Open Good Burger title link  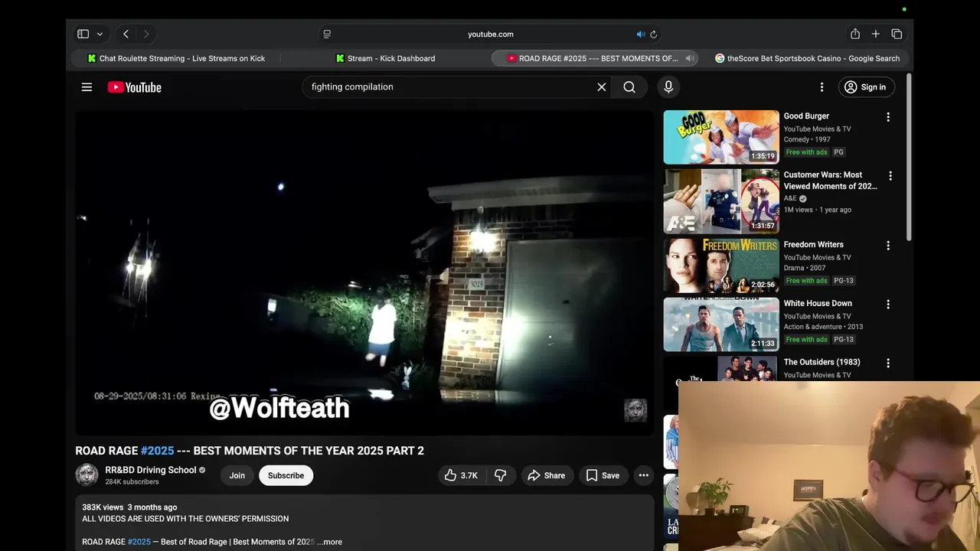coord(806,116)
